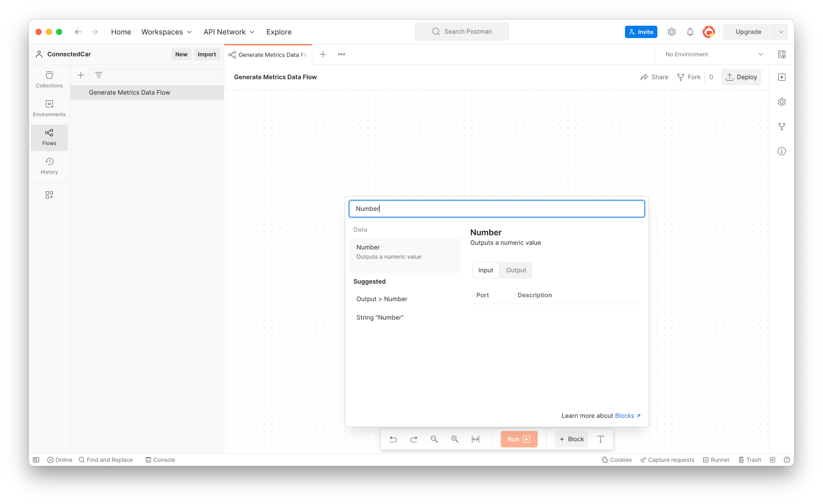Open the Upgrade dropdown arrow
The image size is (823, 504).
click(x=781, y=32)
